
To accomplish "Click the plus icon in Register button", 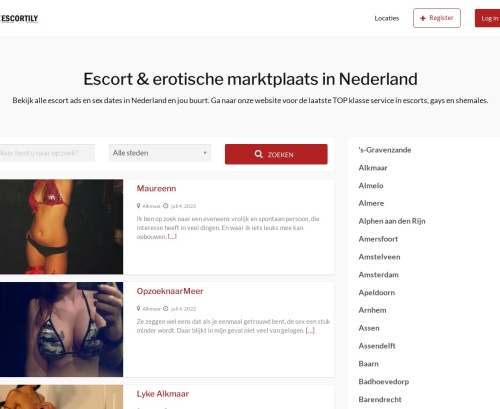I will pyautogui.click(x=423, y=18).
